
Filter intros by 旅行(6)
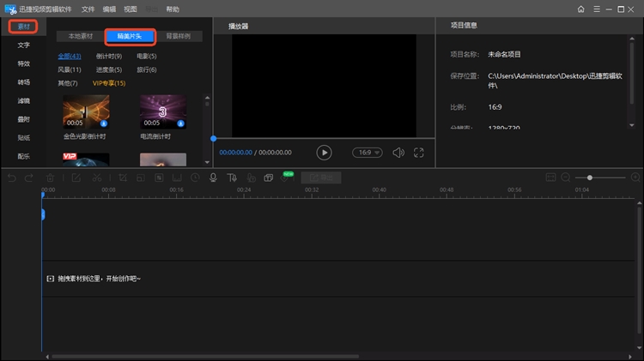pos(147,69)
